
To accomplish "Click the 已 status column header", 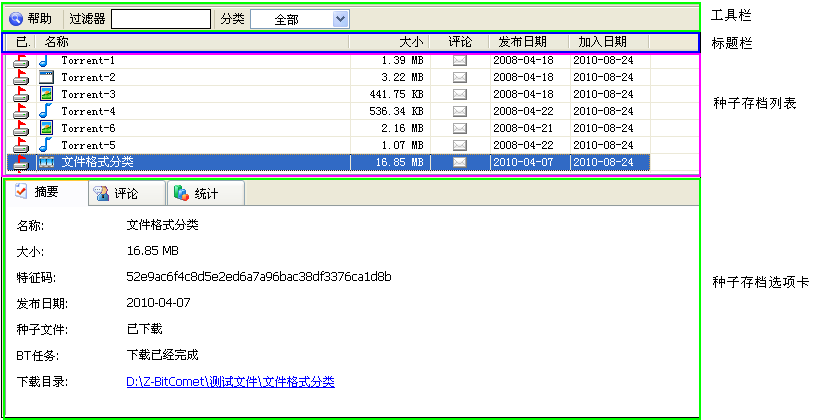I will [21, 42].
